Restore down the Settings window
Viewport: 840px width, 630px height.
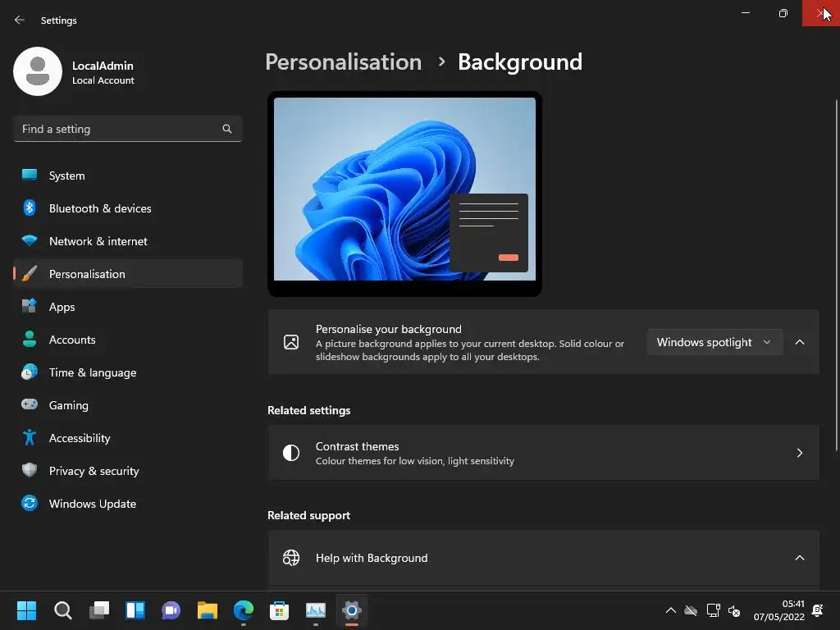point(783,13)
